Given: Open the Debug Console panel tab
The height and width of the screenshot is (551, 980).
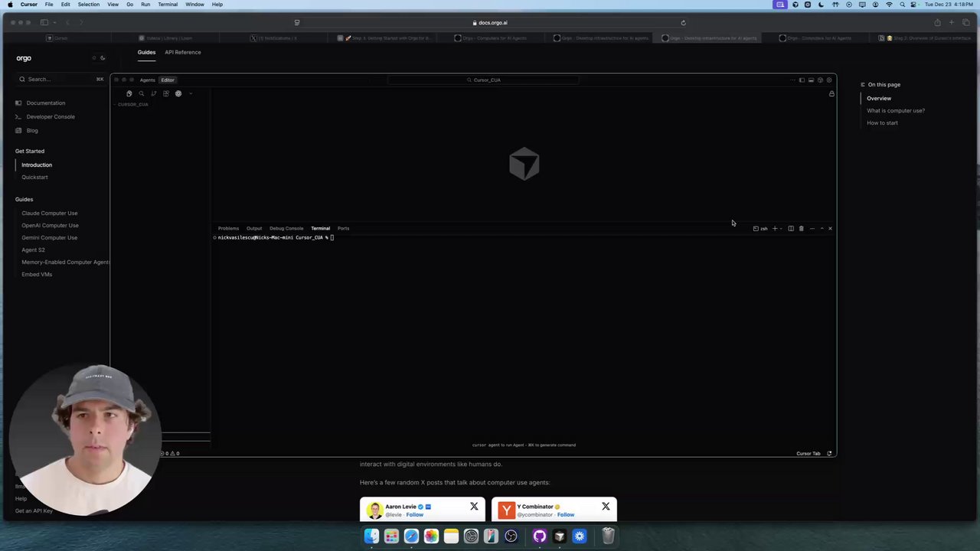Looking at the screenshot, I should coord(286,228).
